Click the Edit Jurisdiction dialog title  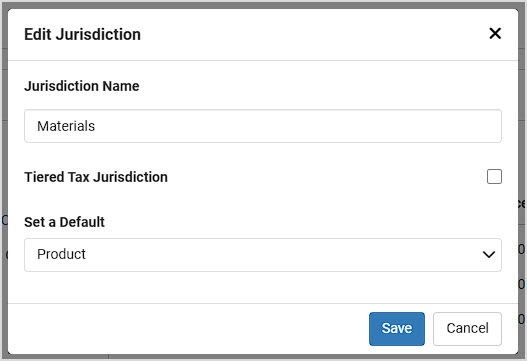point(82,34)
